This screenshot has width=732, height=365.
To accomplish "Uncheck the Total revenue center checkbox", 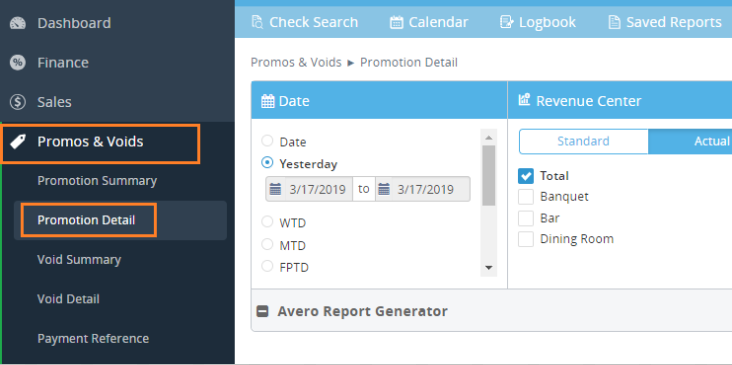I will click(x=526, y=176).
